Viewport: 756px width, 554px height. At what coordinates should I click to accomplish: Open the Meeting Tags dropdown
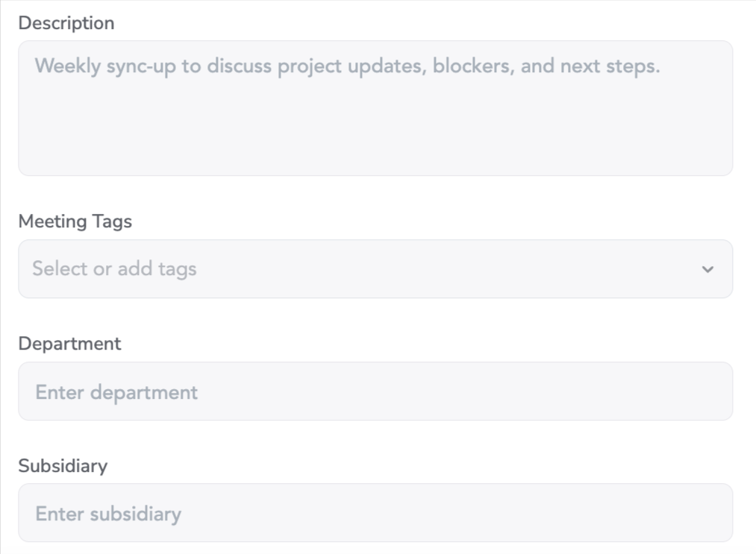click(375, 269)
